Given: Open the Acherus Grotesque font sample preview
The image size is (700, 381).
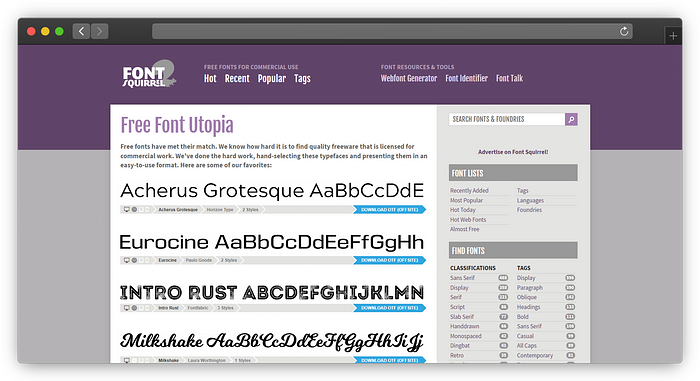Looking at the screenshot, I should point(272,191).
